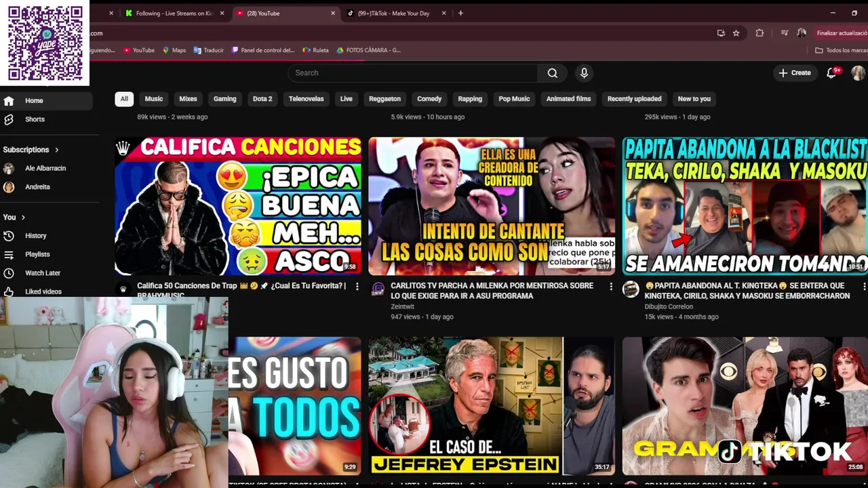Screen dimensions: 868x488
Task: Select the Comedy filter chip
Action: [429, 99]
